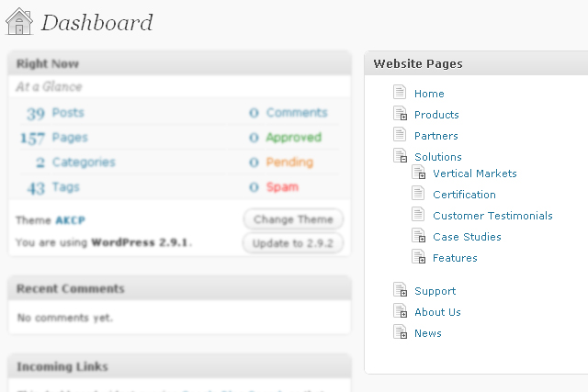Open the Support page link
588x392 pixels.
(x=435, y=291)
